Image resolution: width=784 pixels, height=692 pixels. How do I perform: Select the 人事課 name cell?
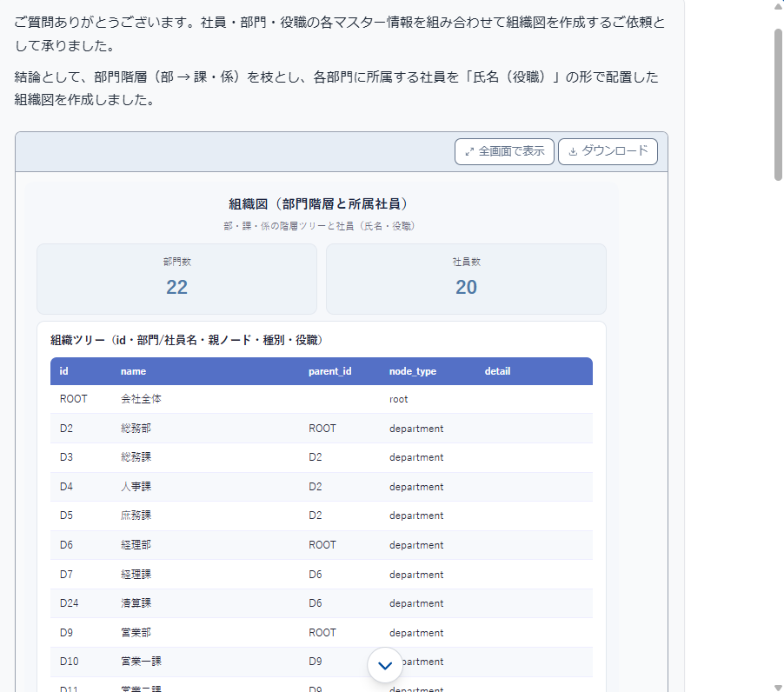tap(136, 487)
